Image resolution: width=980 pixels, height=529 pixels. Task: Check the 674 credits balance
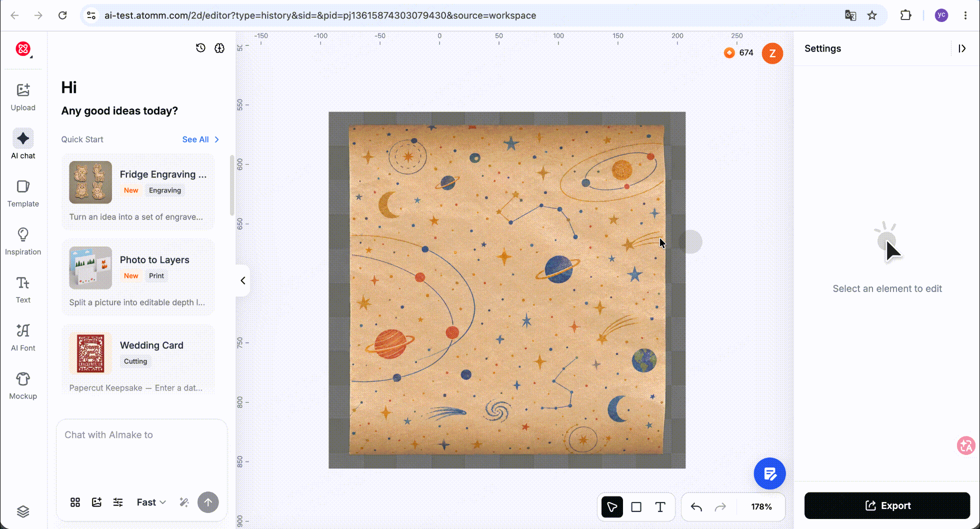tap(739, 53)
